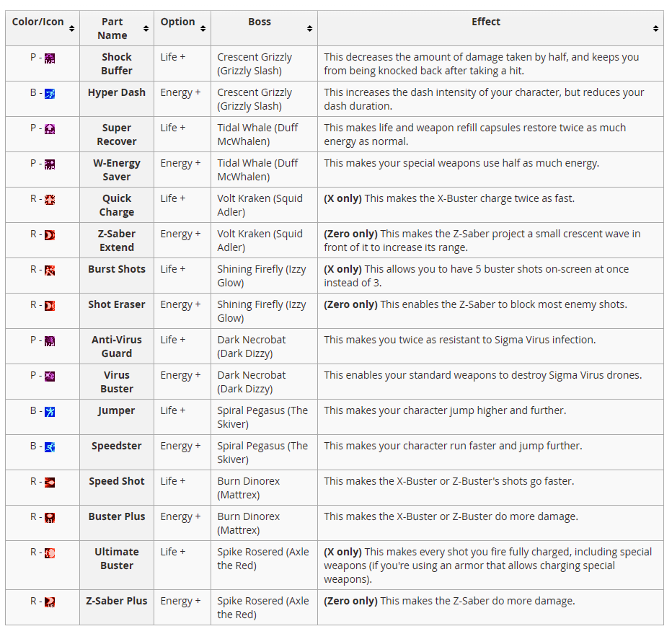Viewport: 672px width, 634px height.
Task: Click the Z-Saber Plus part icon
Action: point(50,602)
